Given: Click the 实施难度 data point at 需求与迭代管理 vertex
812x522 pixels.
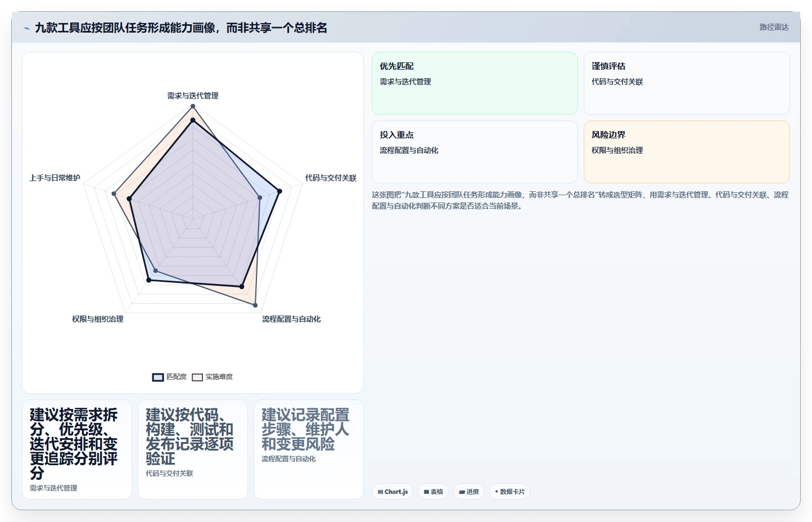Looking at the screenshot, I should [x=193, y=106].
